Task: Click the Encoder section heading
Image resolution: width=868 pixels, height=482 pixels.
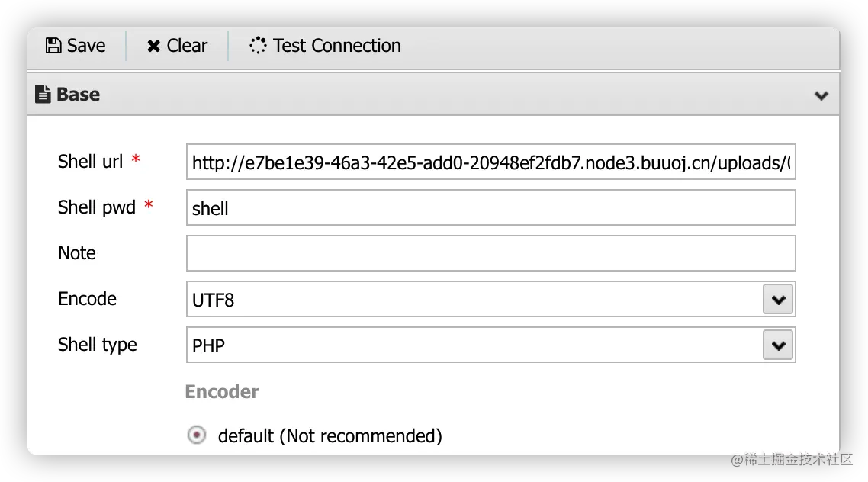Action: [x=222, y=392]
